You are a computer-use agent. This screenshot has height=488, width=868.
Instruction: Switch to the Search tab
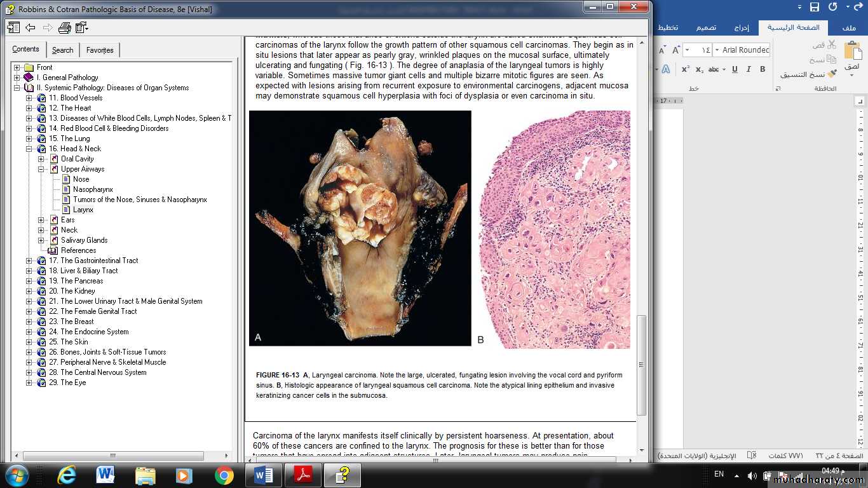[x=62, y=50]
